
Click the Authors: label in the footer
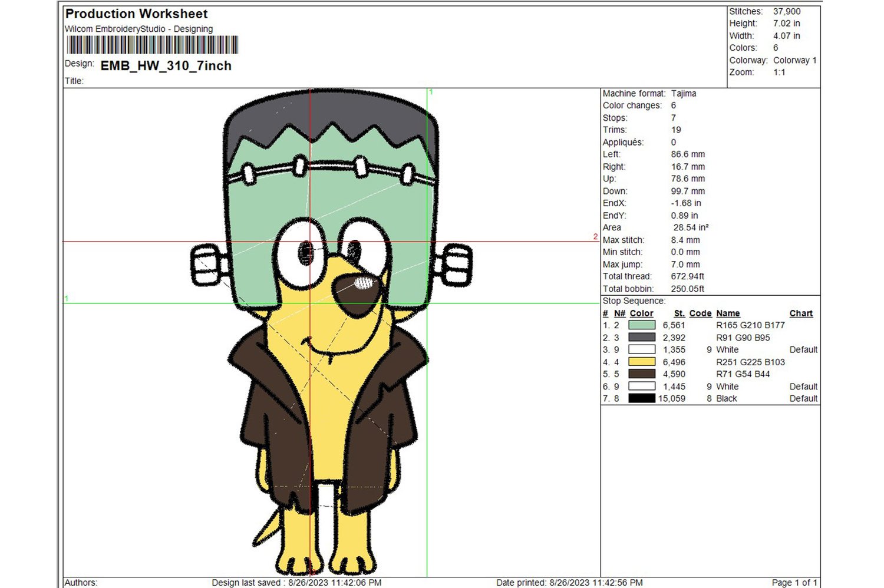point(81,583)
